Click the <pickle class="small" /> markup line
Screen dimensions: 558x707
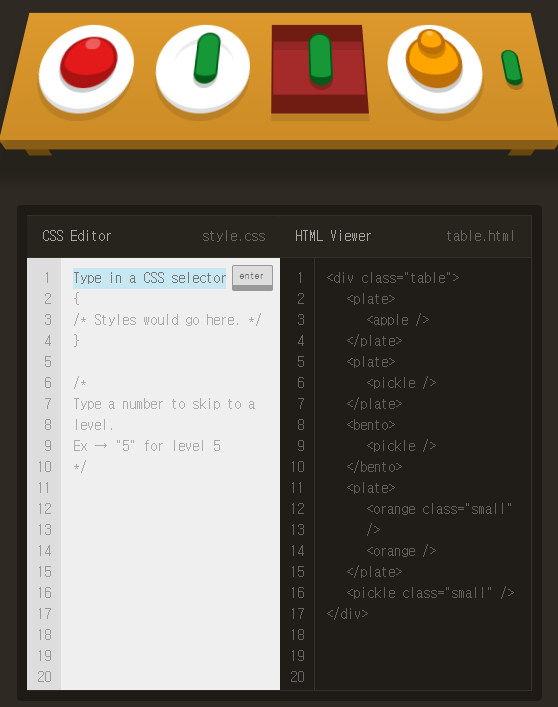pos(430,593)
